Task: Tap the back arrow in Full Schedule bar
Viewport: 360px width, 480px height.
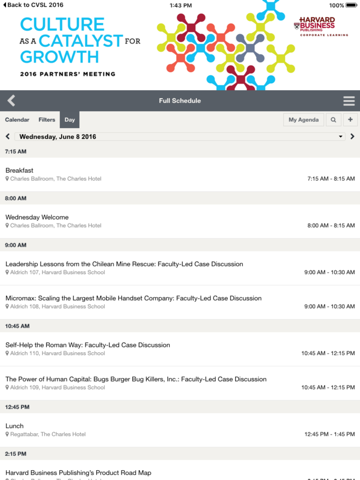Action: [11, 100]
